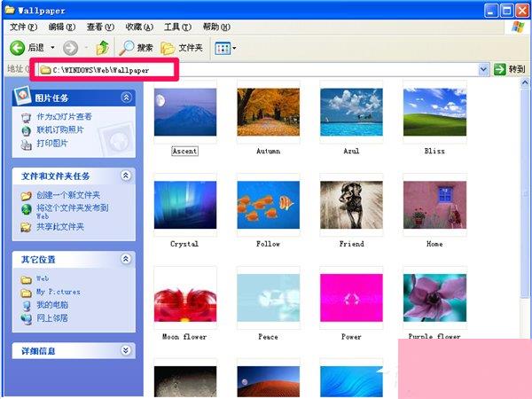Click 创建一个新文件夹 link
This screenshot has height=399, width=532.
[68, 195]
